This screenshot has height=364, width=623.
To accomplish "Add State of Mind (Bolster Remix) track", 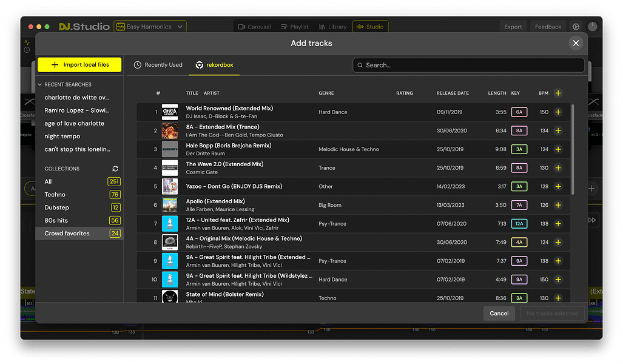I will (558, 298).
